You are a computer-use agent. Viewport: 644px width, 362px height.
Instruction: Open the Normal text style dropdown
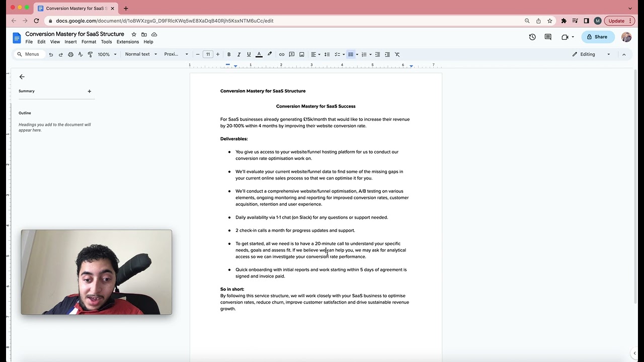pyautogui.click(x=141, y=54)
